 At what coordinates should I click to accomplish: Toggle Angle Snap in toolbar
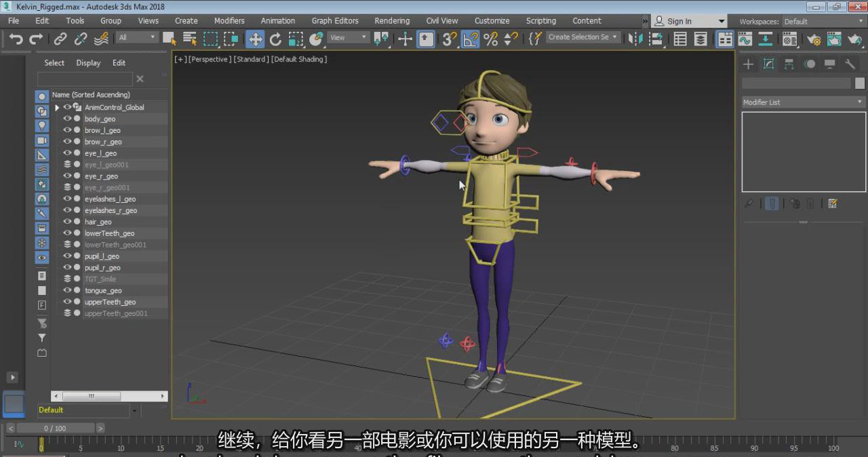[x=470, y=39]
